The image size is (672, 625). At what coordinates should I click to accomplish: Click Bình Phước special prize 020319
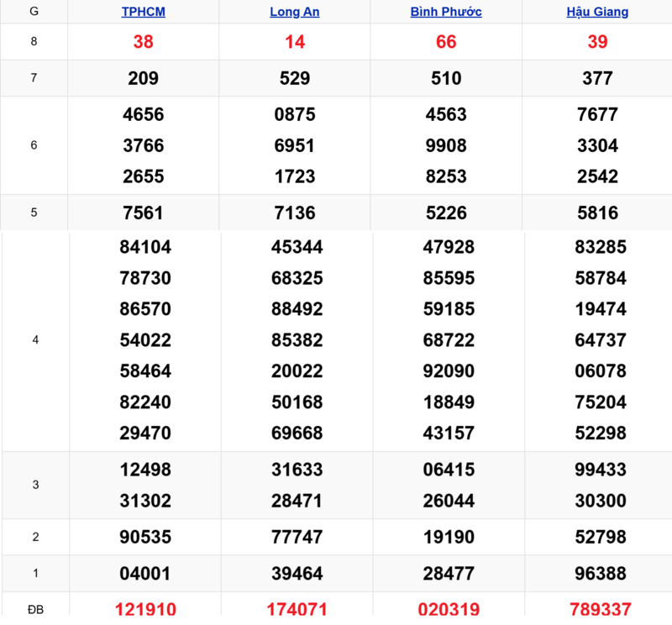449,609
